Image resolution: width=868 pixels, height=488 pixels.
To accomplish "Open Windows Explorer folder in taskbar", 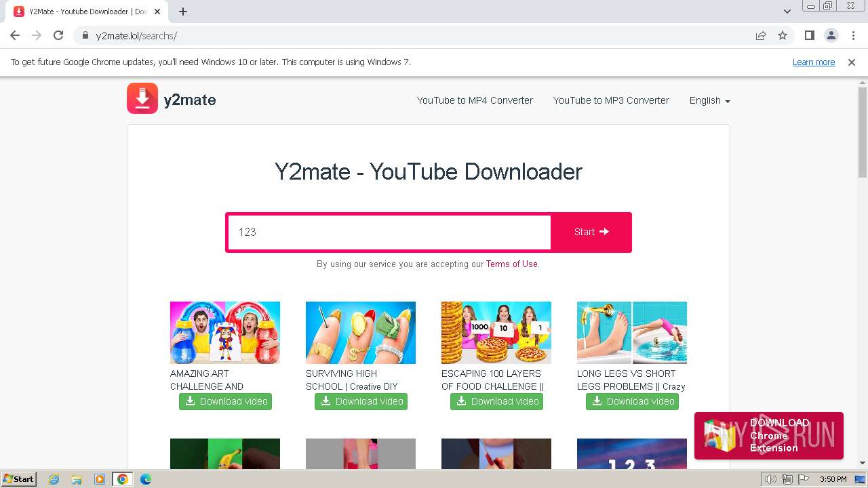I will pyautogui.click(x=77, y=479).
